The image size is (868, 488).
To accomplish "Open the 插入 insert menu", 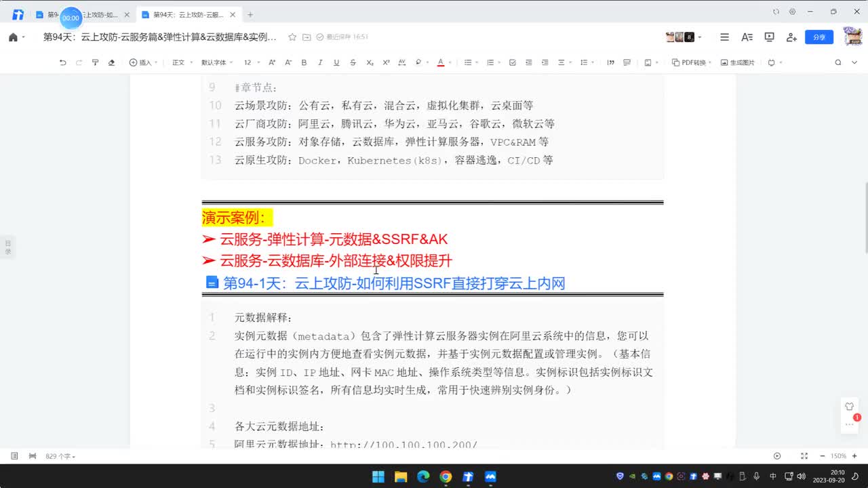I will point(142,62).
